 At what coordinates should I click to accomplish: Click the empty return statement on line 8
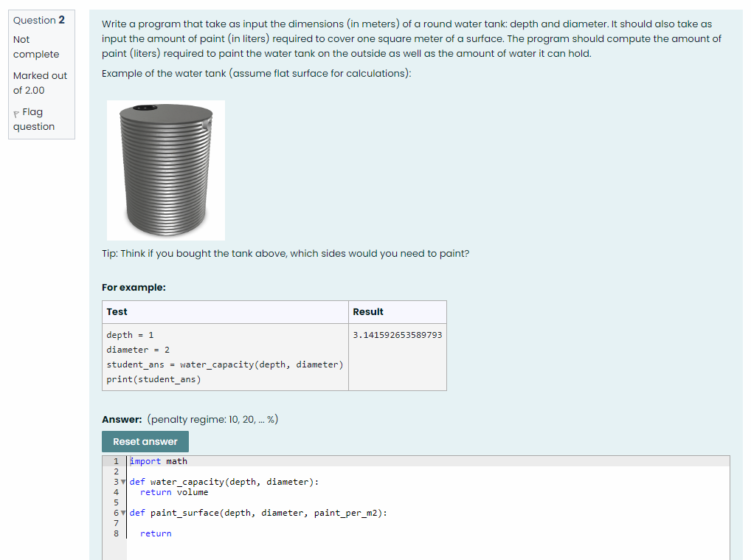coord(156,533)
